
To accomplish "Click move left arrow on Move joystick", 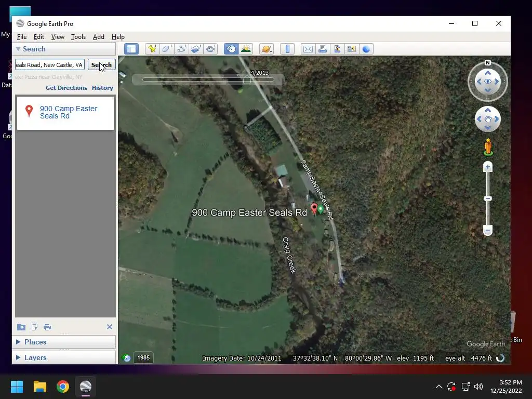I will tap(479, 119).
